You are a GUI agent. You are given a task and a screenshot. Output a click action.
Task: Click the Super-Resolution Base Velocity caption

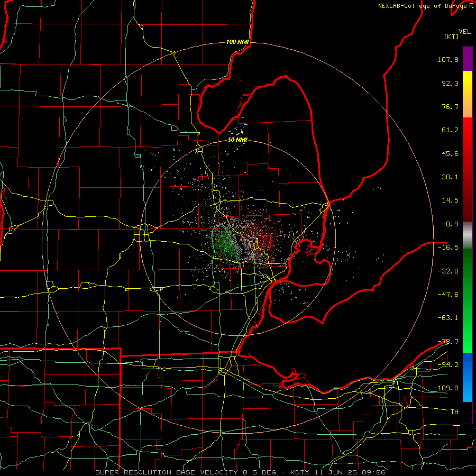tap(241, 472)
